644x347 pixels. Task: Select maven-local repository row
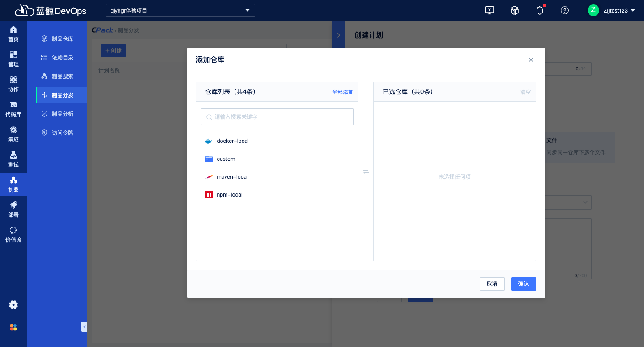[x=277, y=177]
